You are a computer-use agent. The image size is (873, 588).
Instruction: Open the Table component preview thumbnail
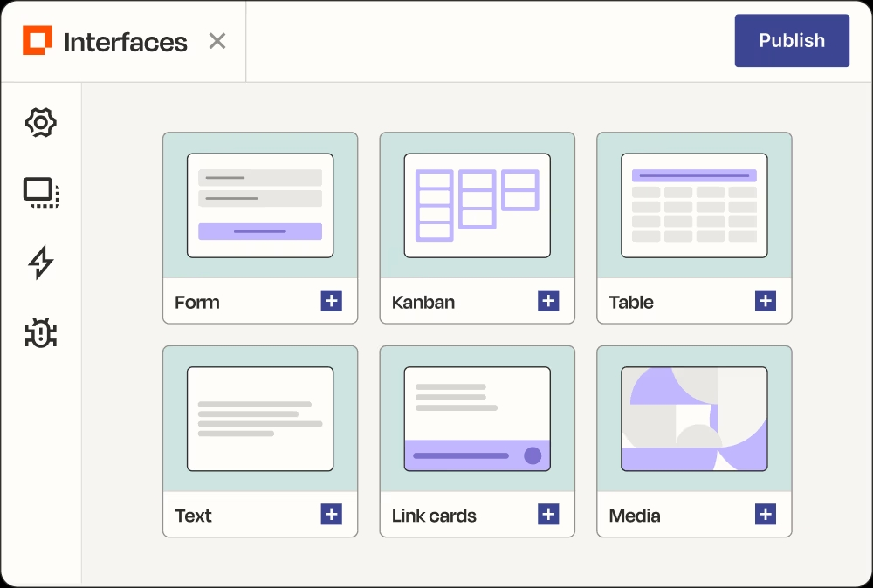tap(693, 204)
